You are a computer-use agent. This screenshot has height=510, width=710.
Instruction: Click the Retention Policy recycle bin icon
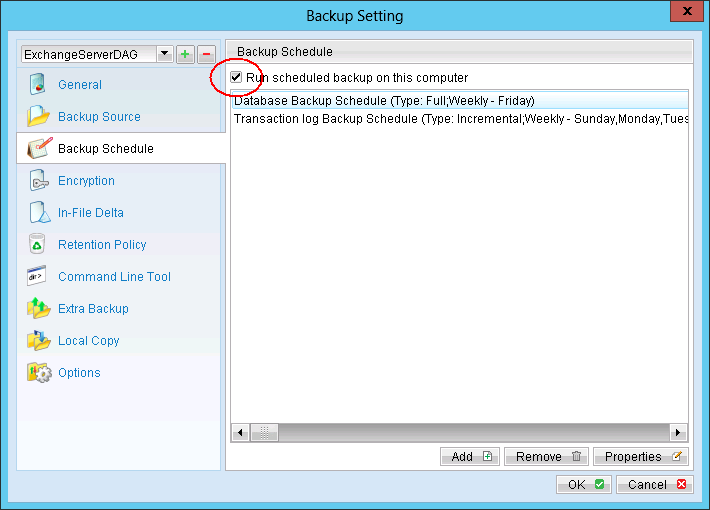coord(38,245)
